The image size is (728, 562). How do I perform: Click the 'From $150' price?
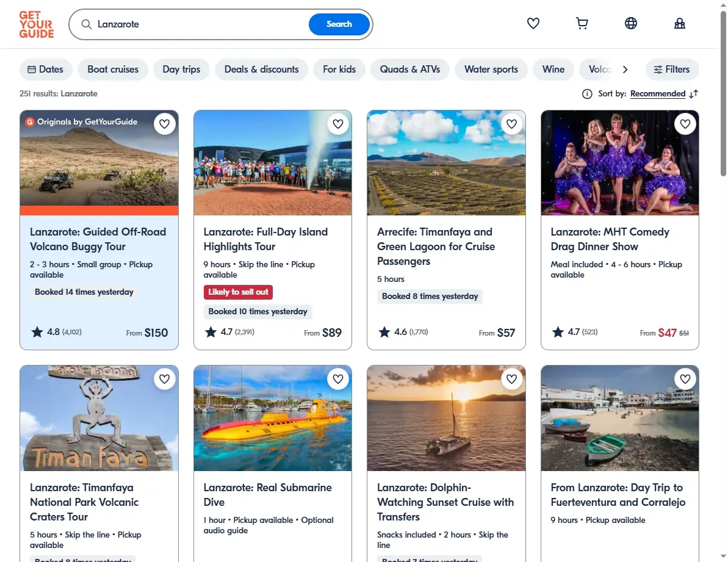[x=146, y=333]
